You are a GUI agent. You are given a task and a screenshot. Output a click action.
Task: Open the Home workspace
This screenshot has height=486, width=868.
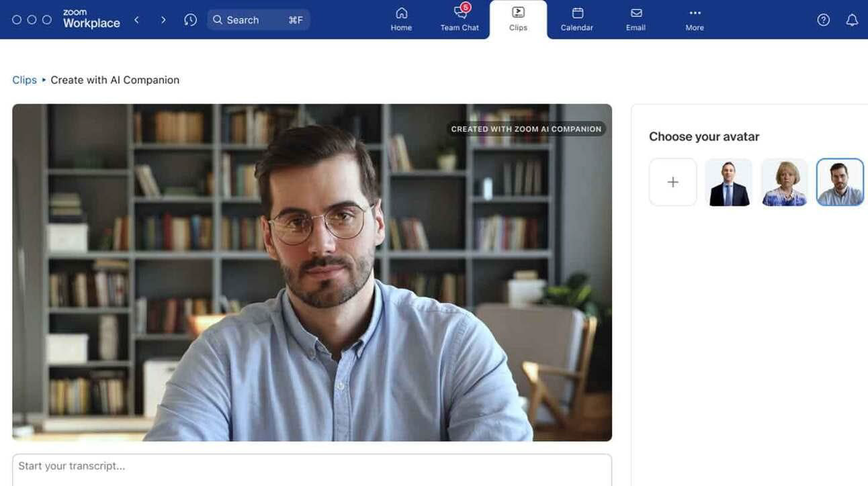400,17
